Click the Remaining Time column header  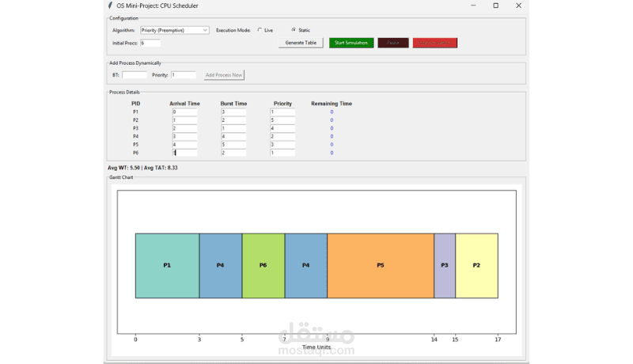tap(332, 104)
